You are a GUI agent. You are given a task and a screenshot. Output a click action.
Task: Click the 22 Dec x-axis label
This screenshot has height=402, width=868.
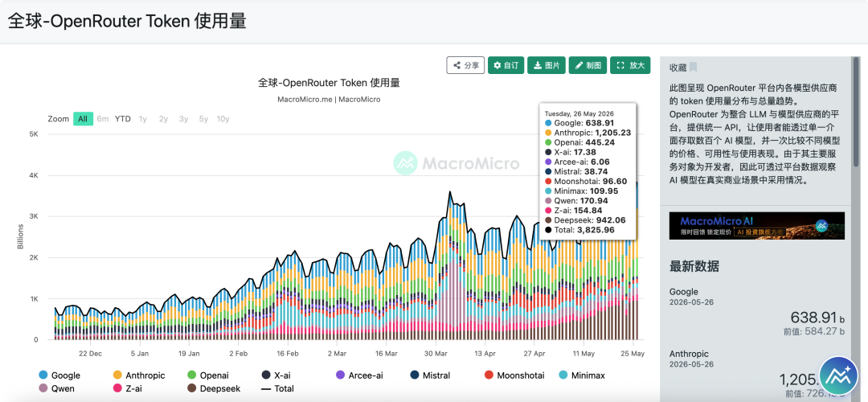click(x=90, y=353)
